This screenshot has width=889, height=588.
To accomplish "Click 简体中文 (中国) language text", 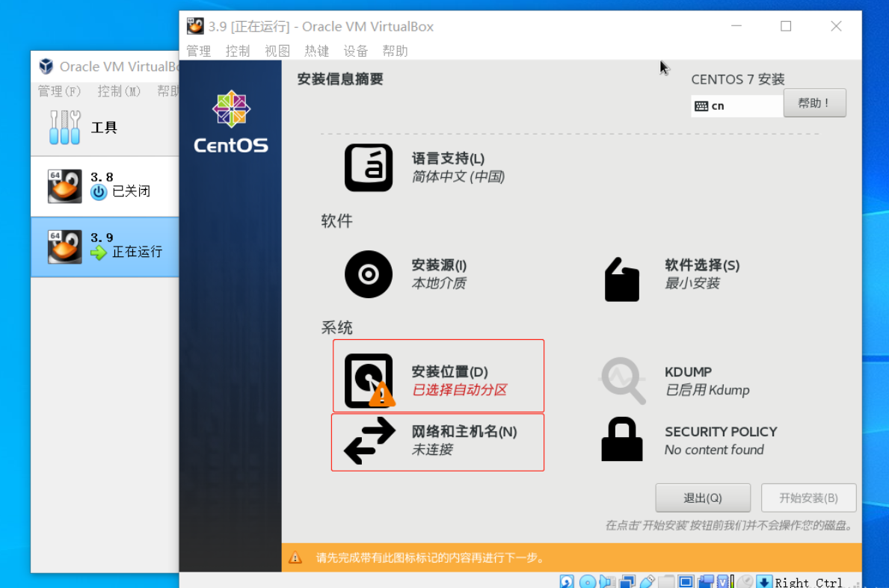I will point(458,177).
